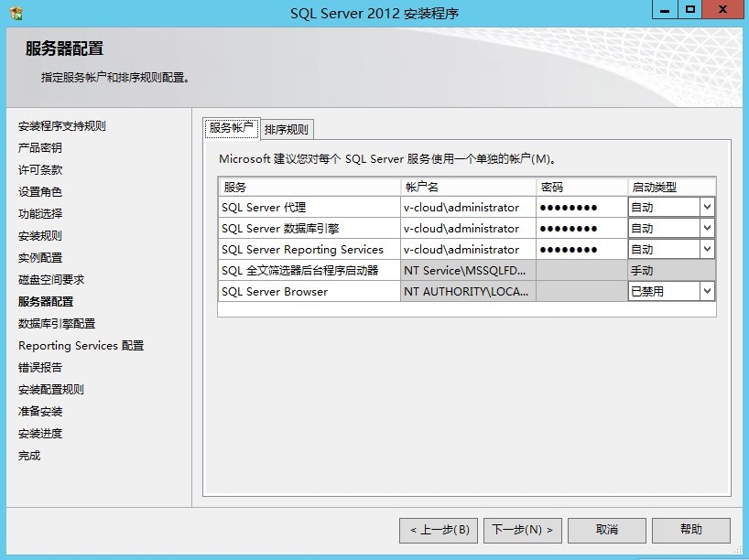Click the 安装进度 step in sidebar
Screen dimensions: 749x560
[40, 434]
